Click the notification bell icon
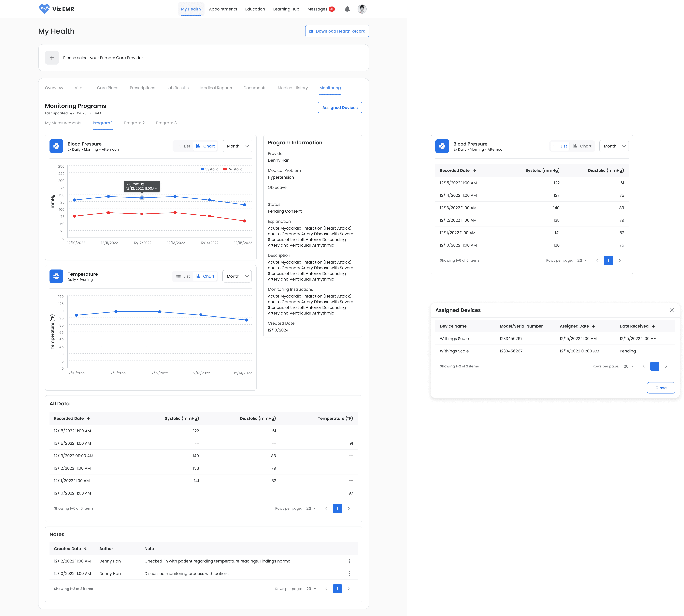The height and width of the screenshot is (616, 684). (347, 9)
